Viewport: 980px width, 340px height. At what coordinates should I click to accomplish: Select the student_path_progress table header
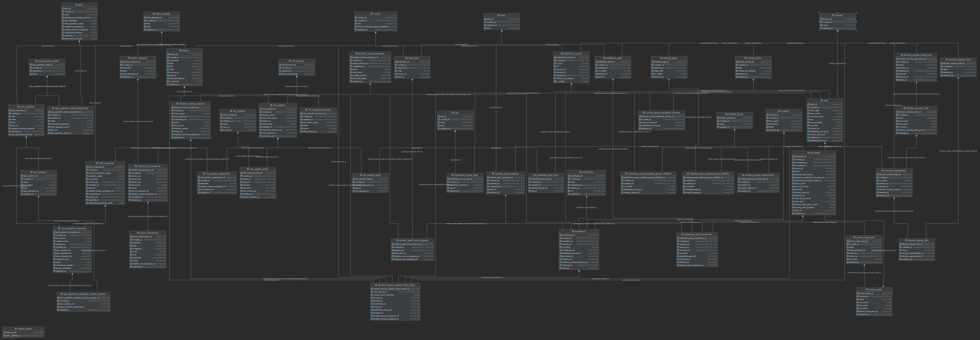(506, 174)
